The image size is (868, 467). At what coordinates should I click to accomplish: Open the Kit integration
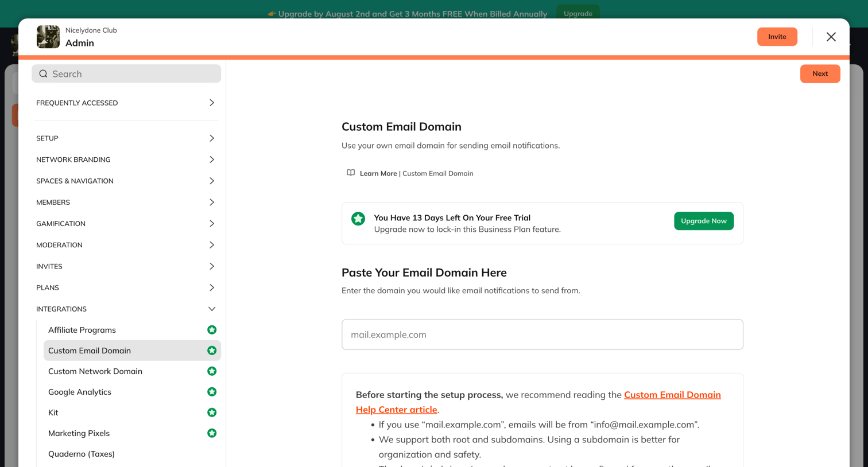(x=132, y=412)
